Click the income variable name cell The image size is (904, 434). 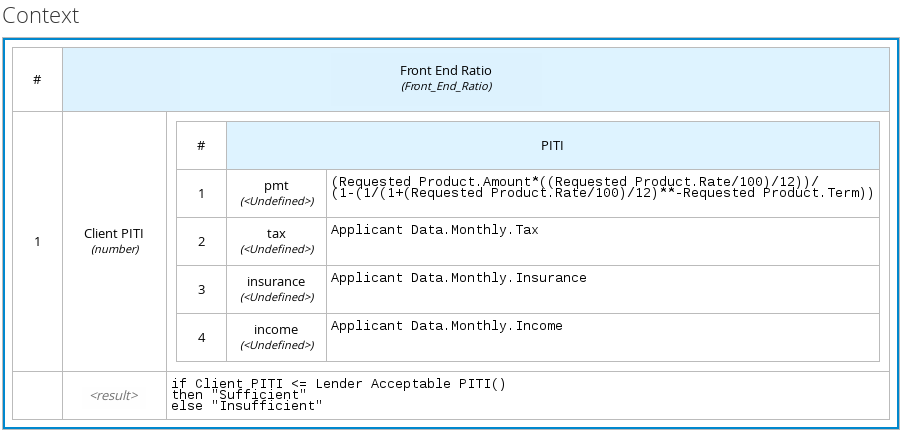[276, 337]
